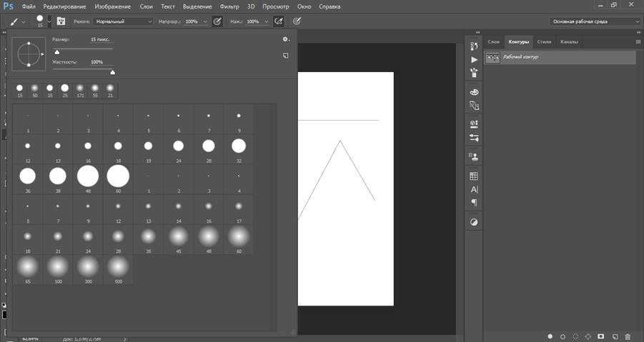644x342 pixels.
Task: Open the Swatches grid panel icon
Action: (473, 176)
